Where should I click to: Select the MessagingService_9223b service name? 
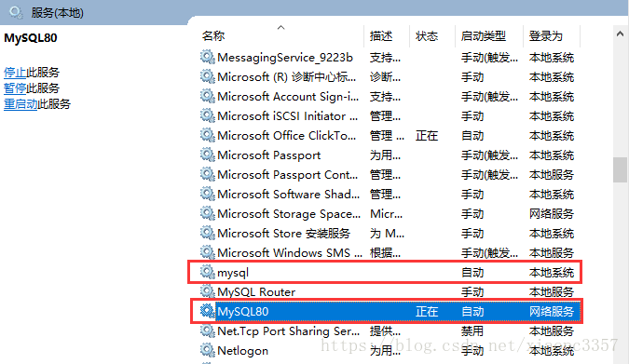pos(285,58)
